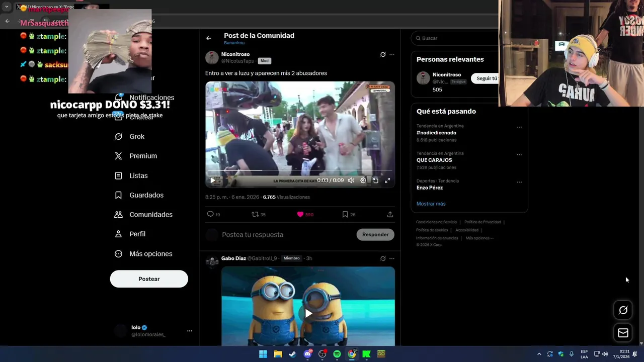This screenshot has width=644, height=362.
Task: Unlike the post with 590 likes
Action: tap(300, 214)
